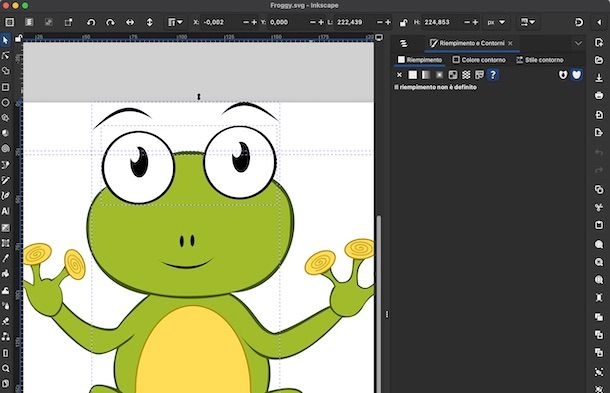Viewport: 610px width, 393px height.
Task: Decrease Y position with minus
Action: click(312, 22)
